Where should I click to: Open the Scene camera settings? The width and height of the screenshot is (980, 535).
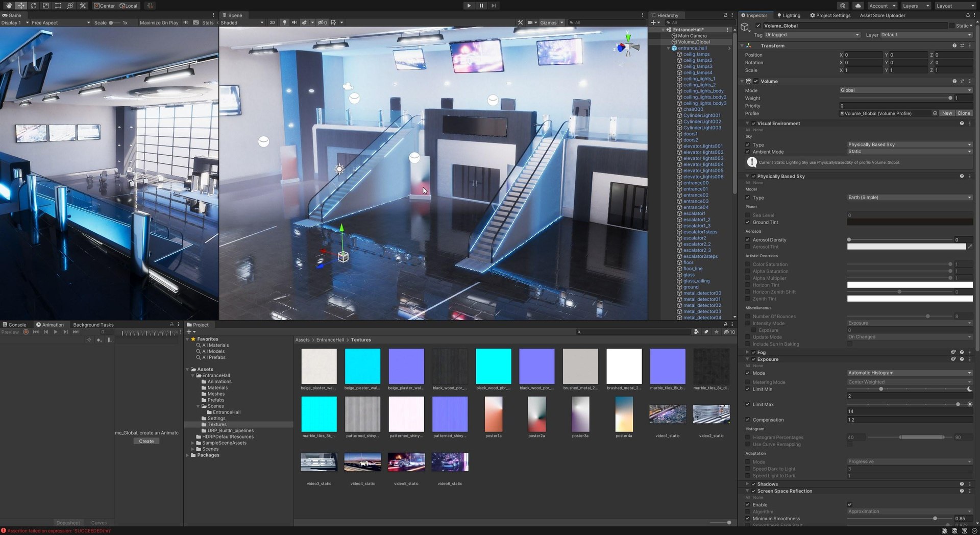point(531,22)
